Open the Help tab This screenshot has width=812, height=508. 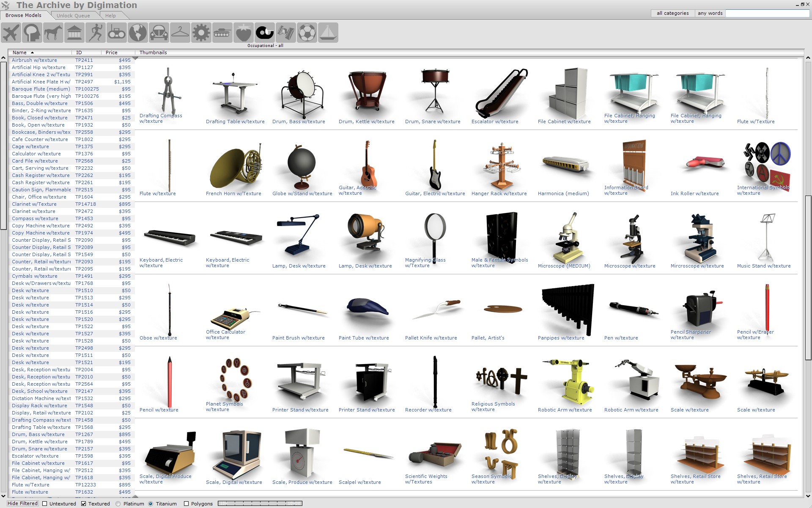(x=110, y=16)
